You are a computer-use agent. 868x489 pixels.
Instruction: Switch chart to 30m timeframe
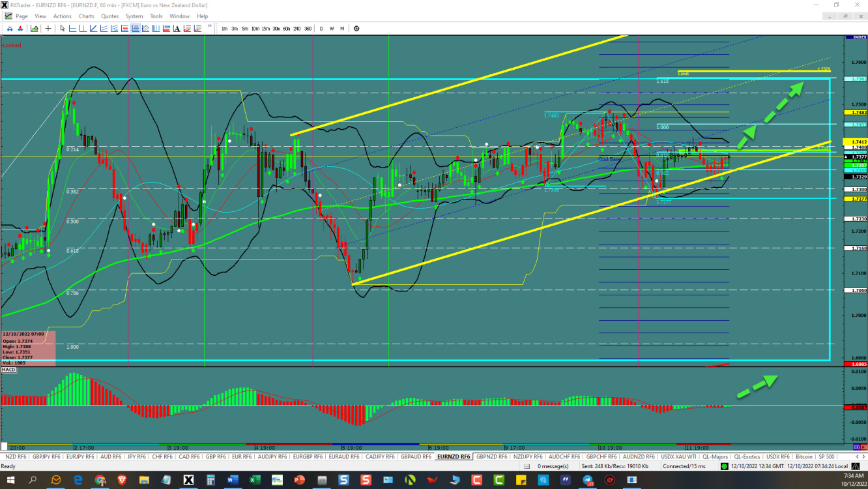pos(276,29)
